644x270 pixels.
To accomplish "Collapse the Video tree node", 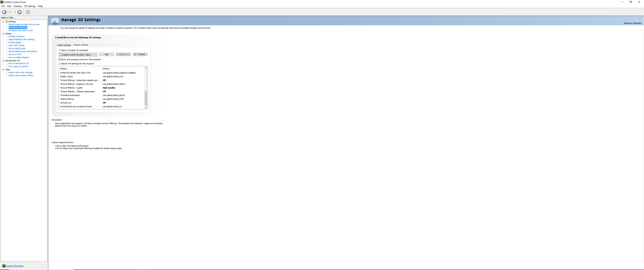I will [x=4, y=70].
